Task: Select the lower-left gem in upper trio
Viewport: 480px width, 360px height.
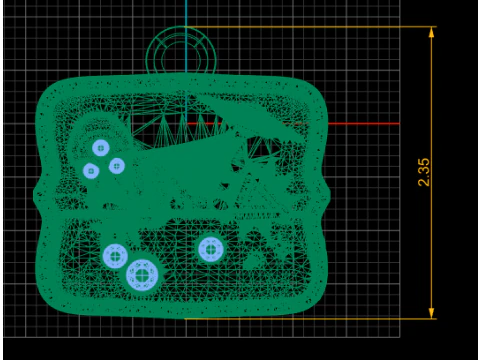Action: [x=91, y=171]
